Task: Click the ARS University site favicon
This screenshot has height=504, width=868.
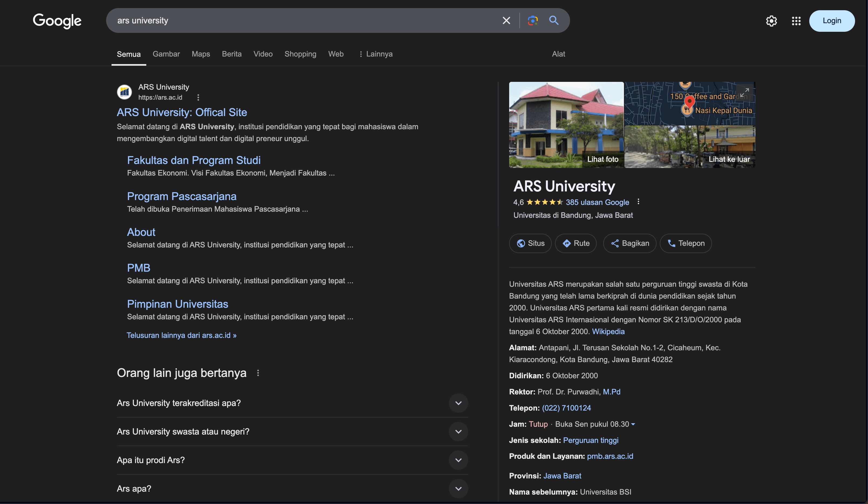Action: pyautogui.click(x=124, y=92)
